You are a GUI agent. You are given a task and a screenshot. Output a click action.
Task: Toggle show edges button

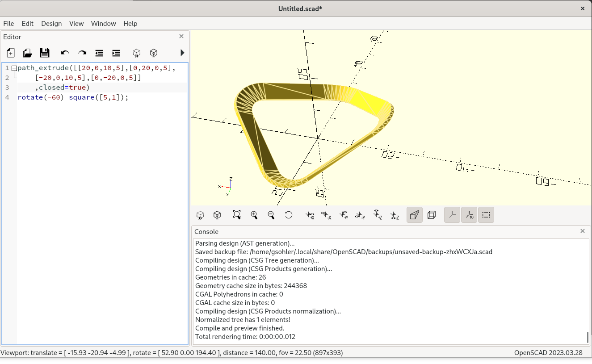pyautogui.click(x=486, y=215)
